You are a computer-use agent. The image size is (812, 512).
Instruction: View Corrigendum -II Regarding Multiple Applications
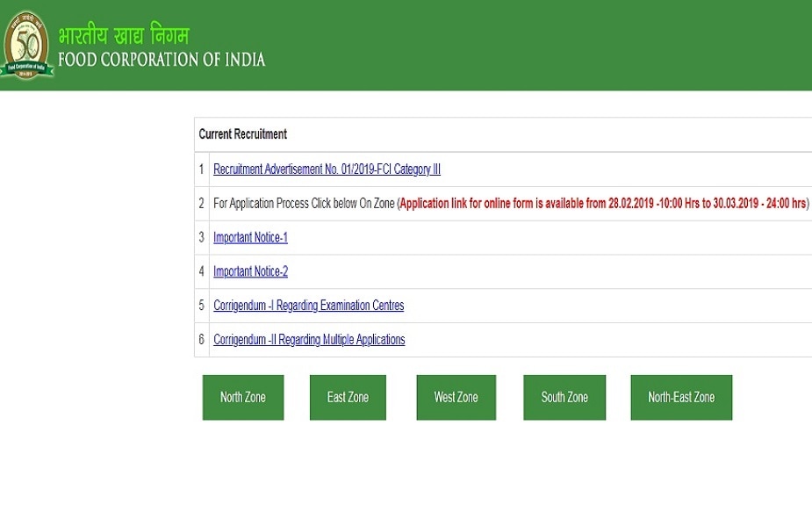coord(309,340)
